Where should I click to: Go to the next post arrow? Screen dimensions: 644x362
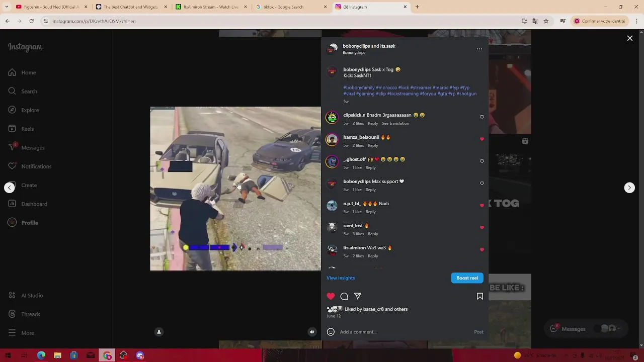point(629,188)
